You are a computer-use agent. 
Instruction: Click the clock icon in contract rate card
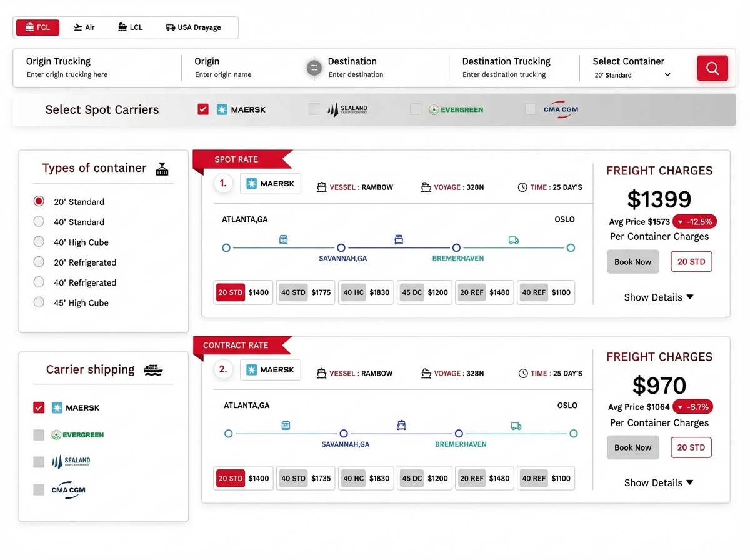[522, 374]
